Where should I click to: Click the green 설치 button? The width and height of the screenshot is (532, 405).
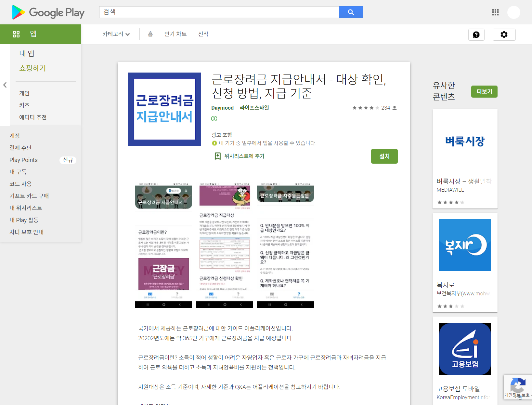coord(384,156)
